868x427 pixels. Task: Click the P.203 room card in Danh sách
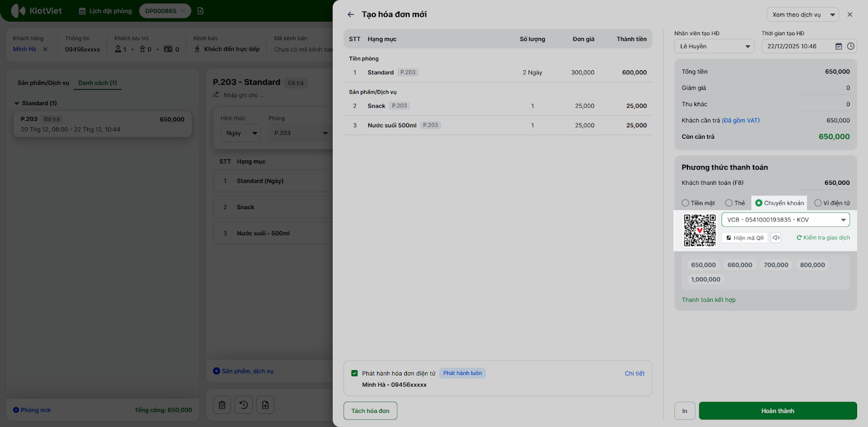(x=103, y=124)
